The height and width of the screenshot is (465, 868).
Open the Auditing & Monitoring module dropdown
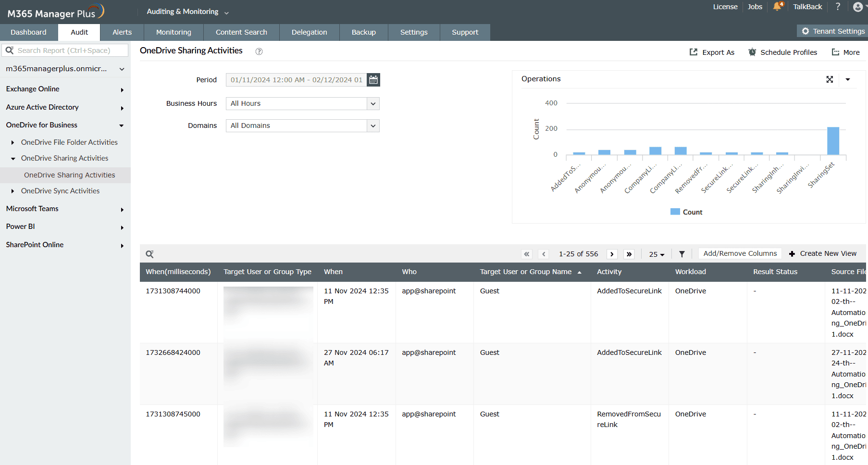click(188, 12)
